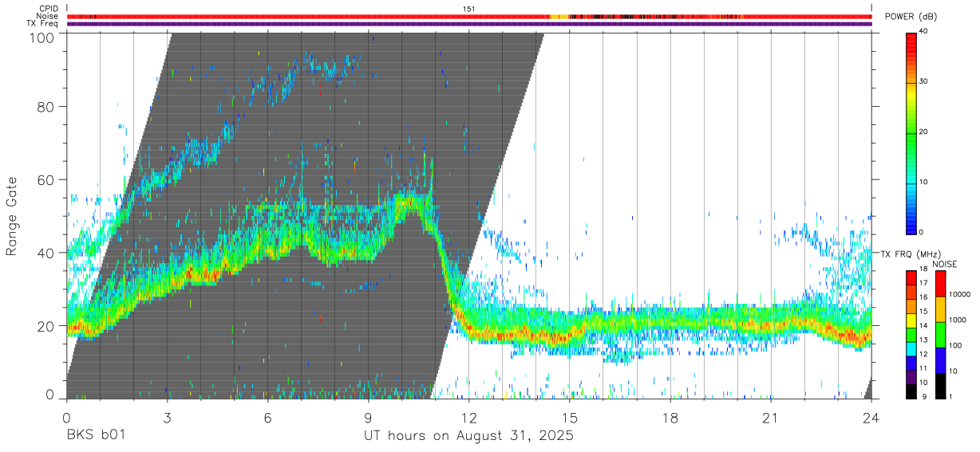
Task: Click the Range Gate axis title
Action: [x=12, y=215]
